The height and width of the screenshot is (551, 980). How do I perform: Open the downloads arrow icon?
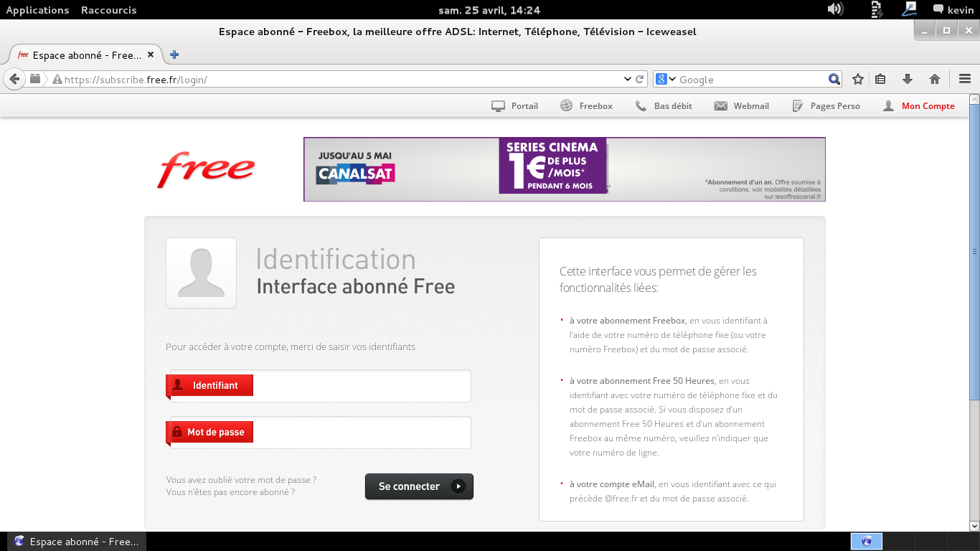tap(907, 80)
